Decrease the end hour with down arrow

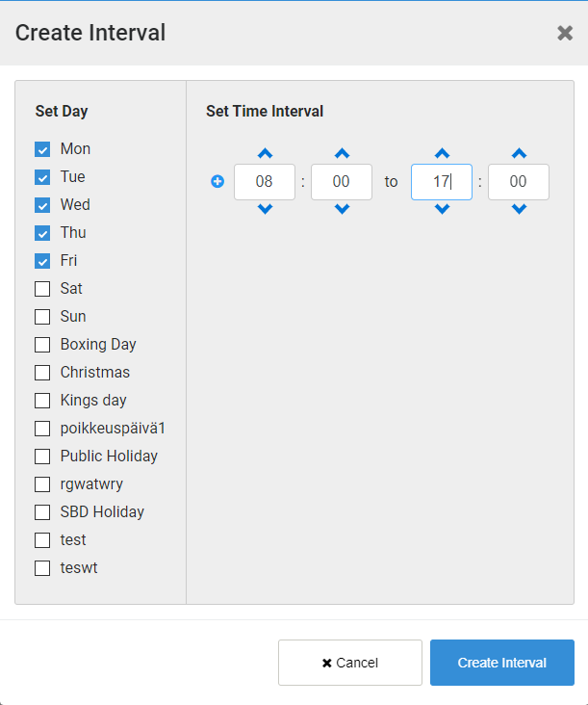click(442, 209)
